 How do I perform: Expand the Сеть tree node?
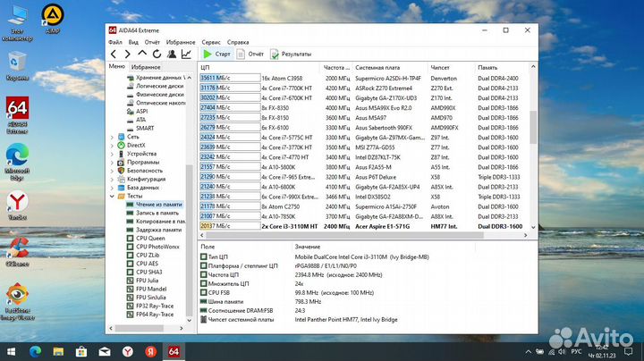(112, 137)
